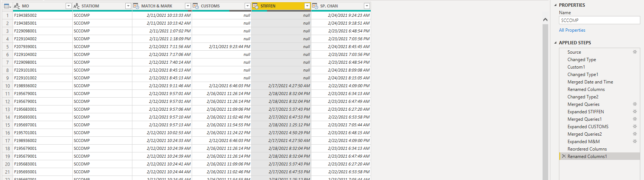
Task: Open filter dropdown for STIFFEN column
Action: point(307,6)
